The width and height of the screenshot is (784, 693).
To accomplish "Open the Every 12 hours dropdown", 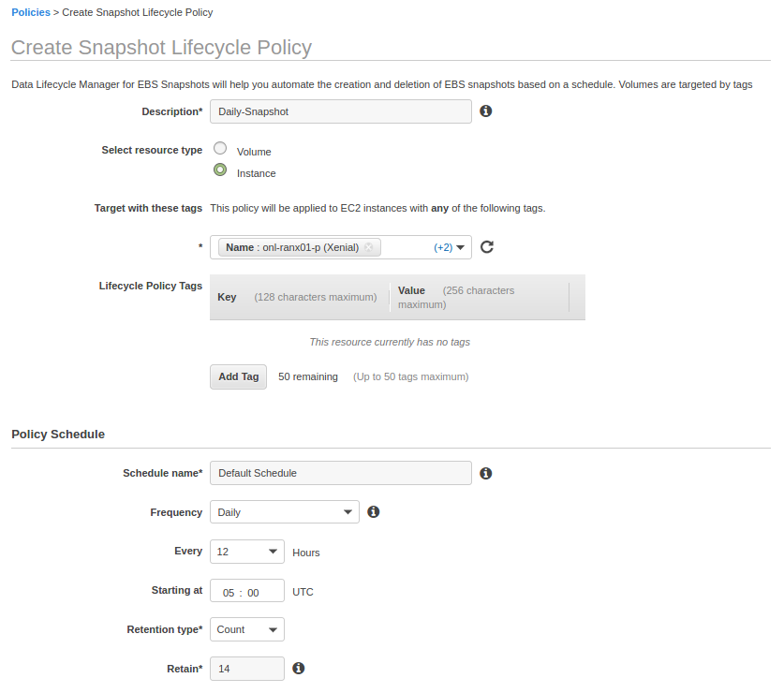I will (247, 552).
